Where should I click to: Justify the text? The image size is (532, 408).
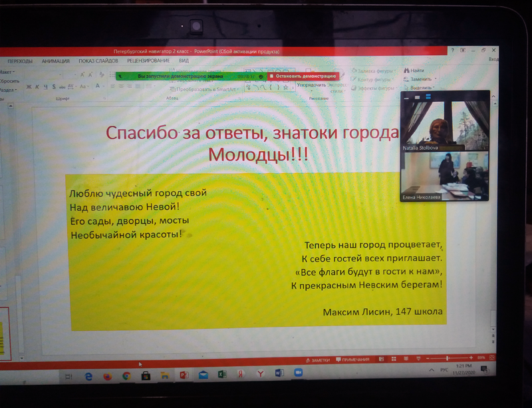pyautogui.click(x=138, y=87)
